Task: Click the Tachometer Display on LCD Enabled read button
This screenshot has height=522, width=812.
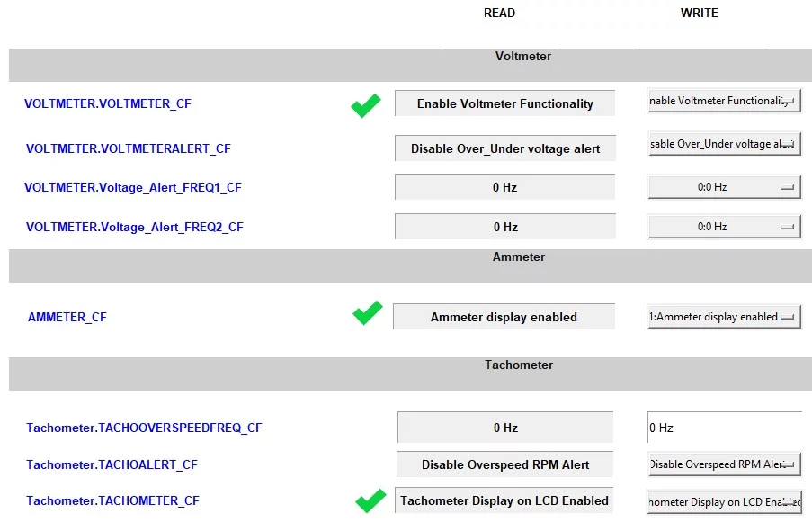Action: tap(504, 500)
